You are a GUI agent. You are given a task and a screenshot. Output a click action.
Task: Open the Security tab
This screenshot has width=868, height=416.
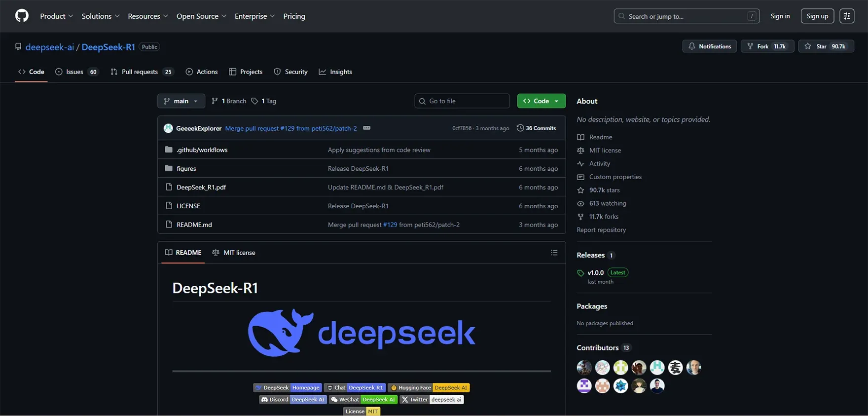click(290, 72)
